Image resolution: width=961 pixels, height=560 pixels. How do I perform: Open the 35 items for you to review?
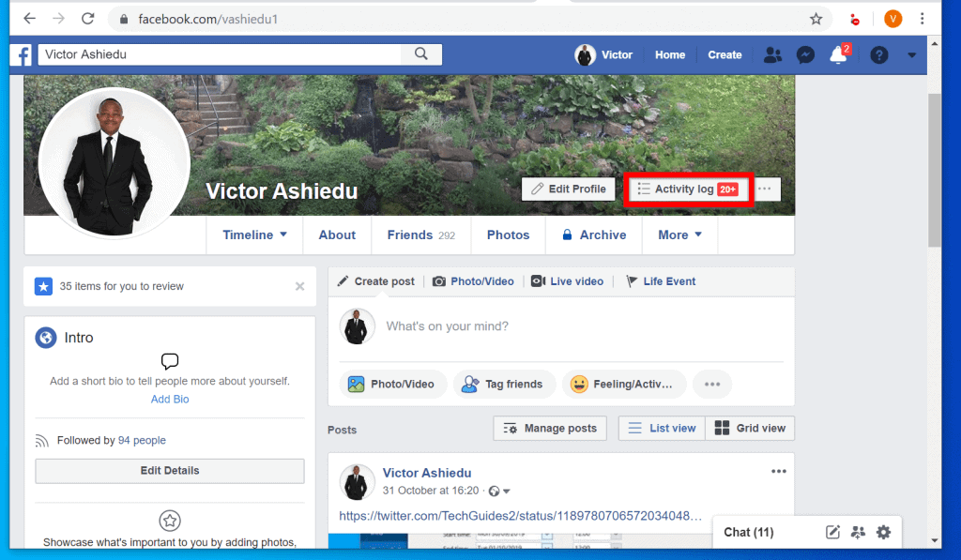point(121,286)
